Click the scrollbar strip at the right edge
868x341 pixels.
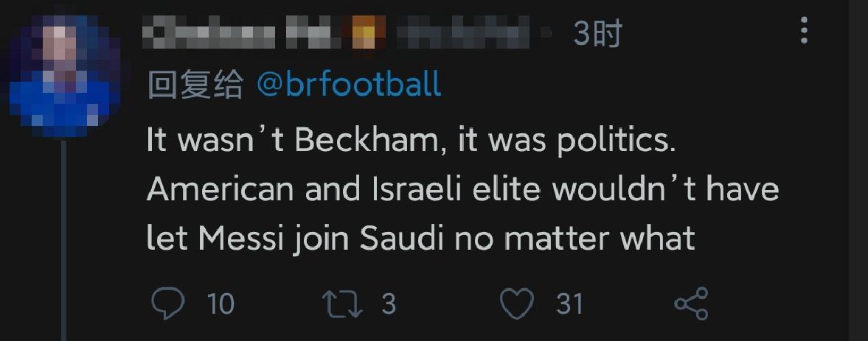click(x=858, y=170)
